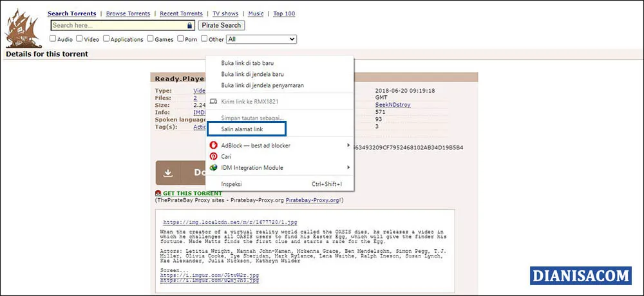
Task: Click the Ctrl+Shift+I shortcut text
Action: point(327,184)
